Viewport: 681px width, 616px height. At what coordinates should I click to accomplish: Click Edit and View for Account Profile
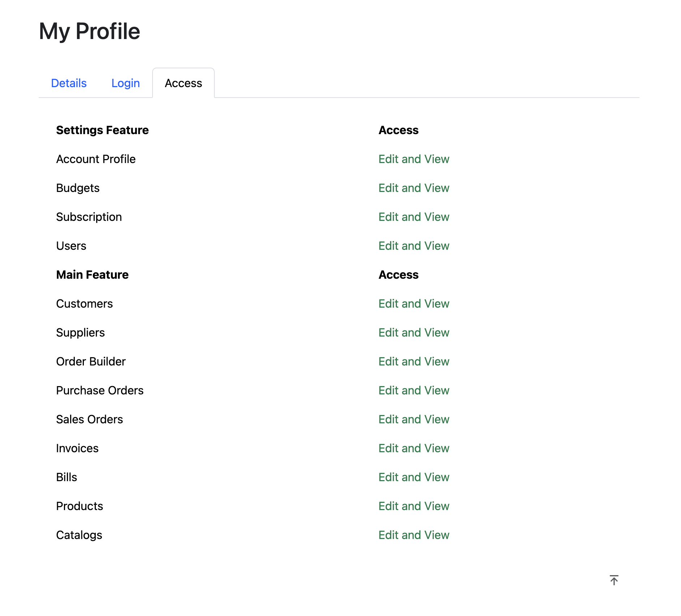tap(414, 159)
